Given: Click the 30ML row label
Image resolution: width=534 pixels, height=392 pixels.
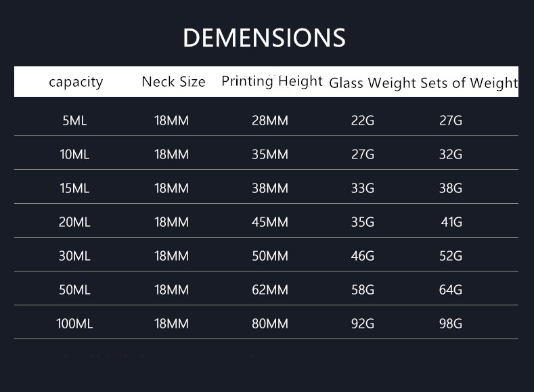Looking at the screenshot, I should pyautogui.click(x=74, y=256).
